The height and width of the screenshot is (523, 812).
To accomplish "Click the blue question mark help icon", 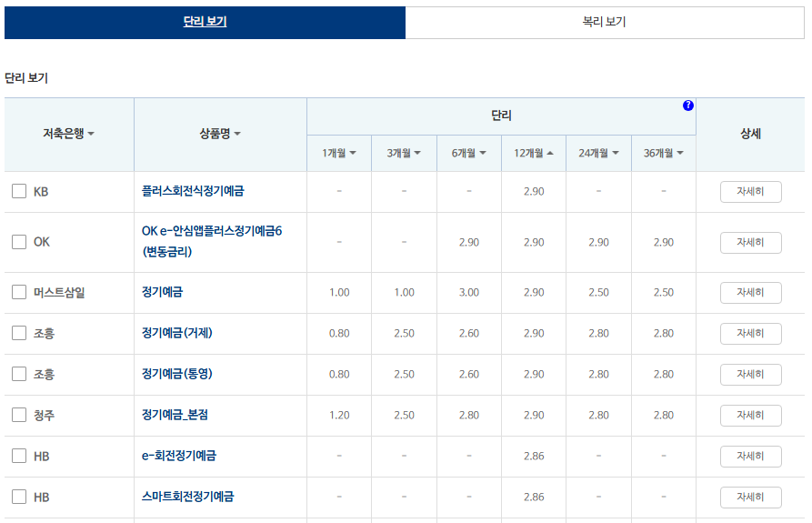I will coord(687,106).
